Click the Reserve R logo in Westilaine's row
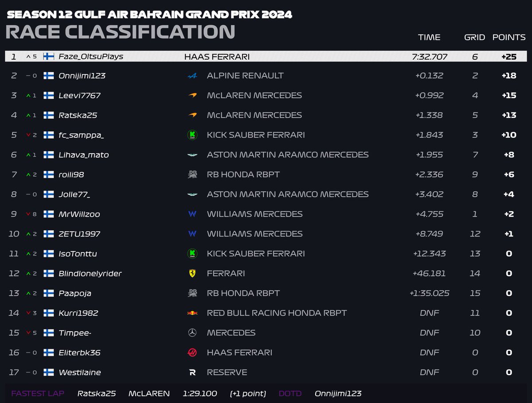The image size is (532, 403). pyautogui.click(x=192, y=372)
